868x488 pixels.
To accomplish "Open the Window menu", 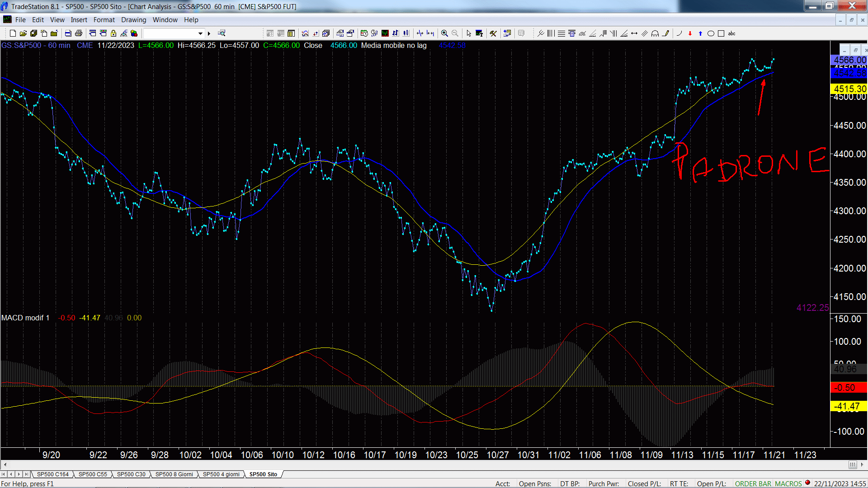I will (x=165, y=20).
